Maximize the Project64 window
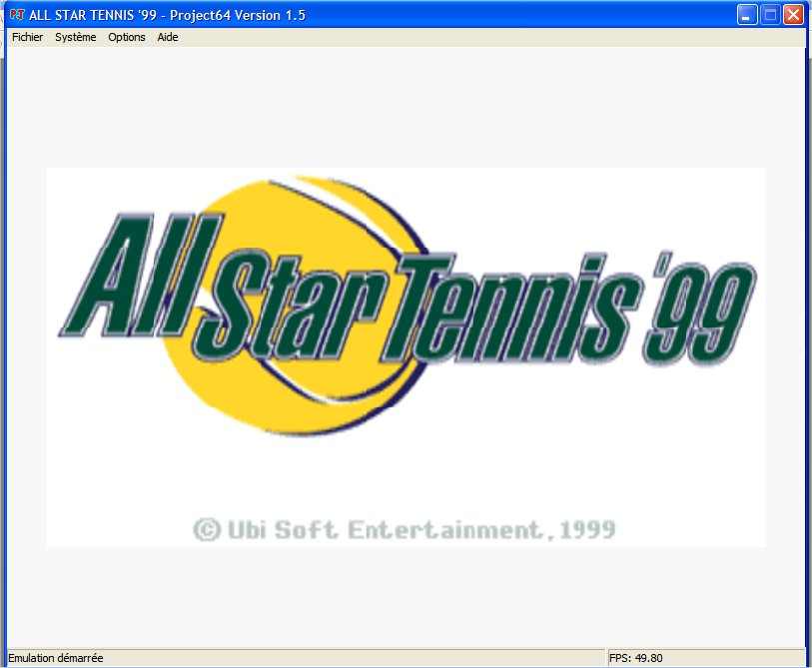Image resolution: width=812 pixels, height=668 pixels. pyautogui.click(x=770, y=15)
